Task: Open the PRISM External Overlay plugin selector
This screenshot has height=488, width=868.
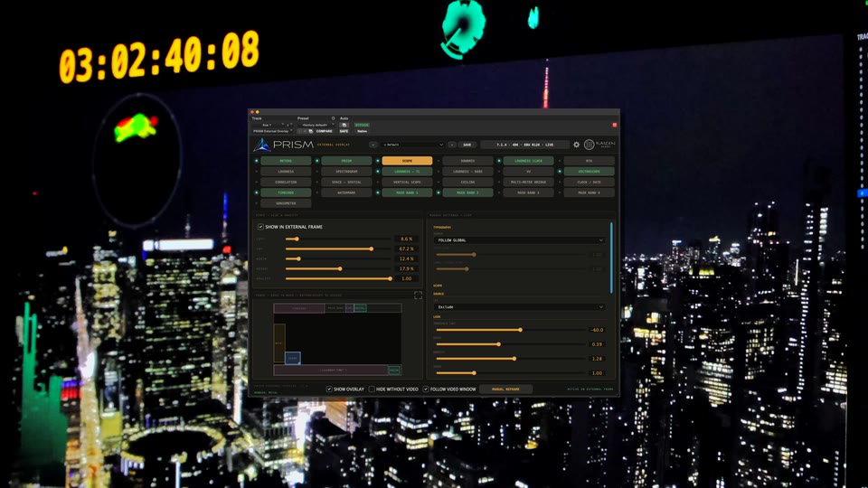Action: (272, 131)
